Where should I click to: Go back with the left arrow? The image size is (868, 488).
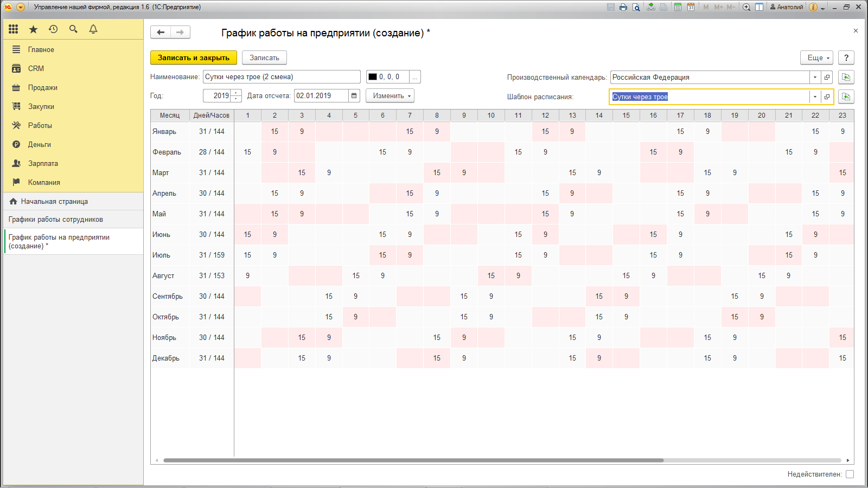[161, 32]
